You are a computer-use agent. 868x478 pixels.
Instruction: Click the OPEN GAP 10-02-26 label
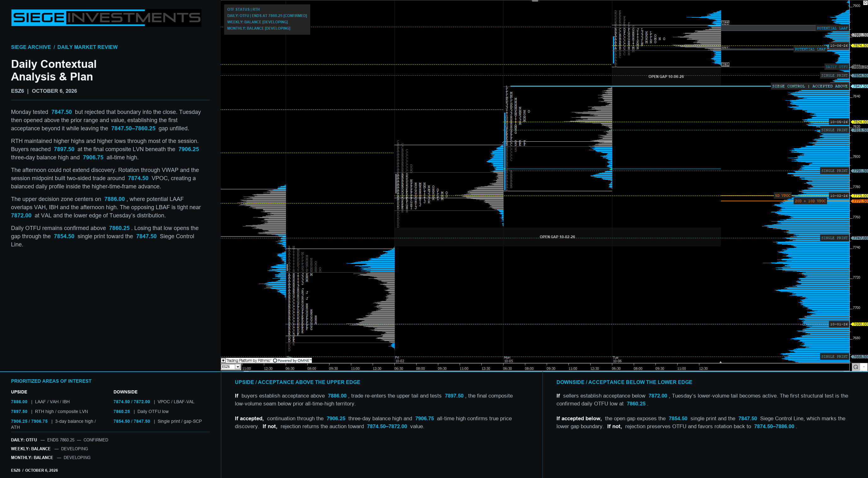tap(557, 237)
